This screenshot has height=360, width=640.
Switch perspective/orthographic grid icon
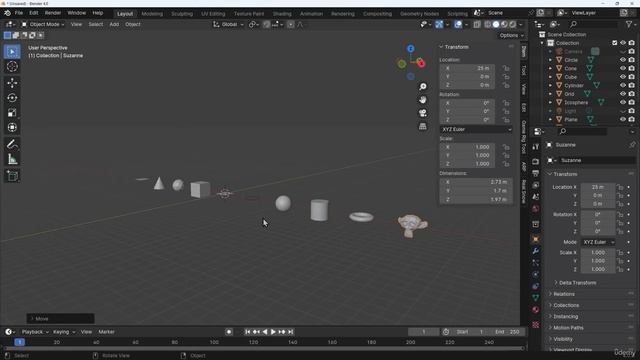click(423, 126)
